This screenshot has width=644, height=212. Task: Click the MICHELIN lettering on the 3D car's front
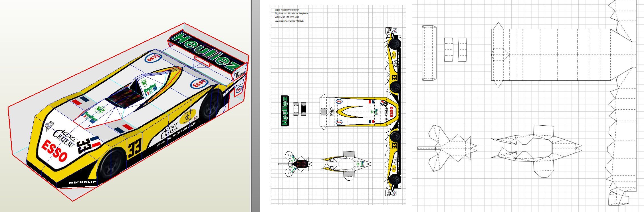pos(83,182)
